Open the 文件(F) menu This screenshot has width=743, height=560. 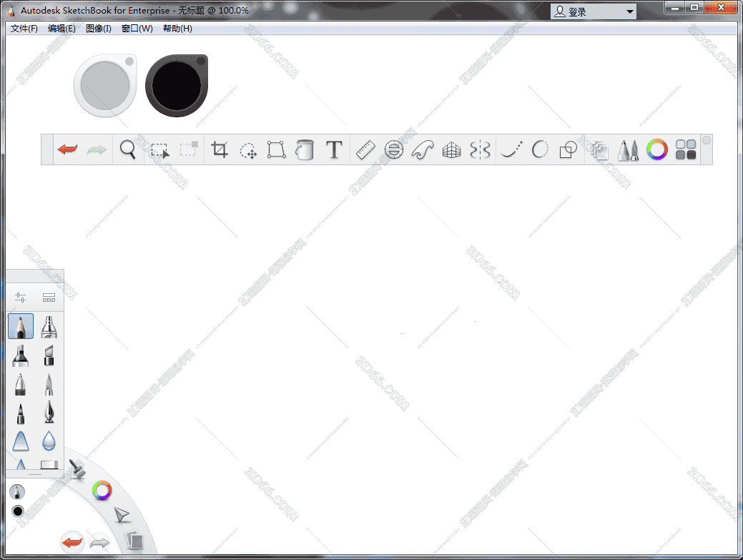tap(24, 29)
